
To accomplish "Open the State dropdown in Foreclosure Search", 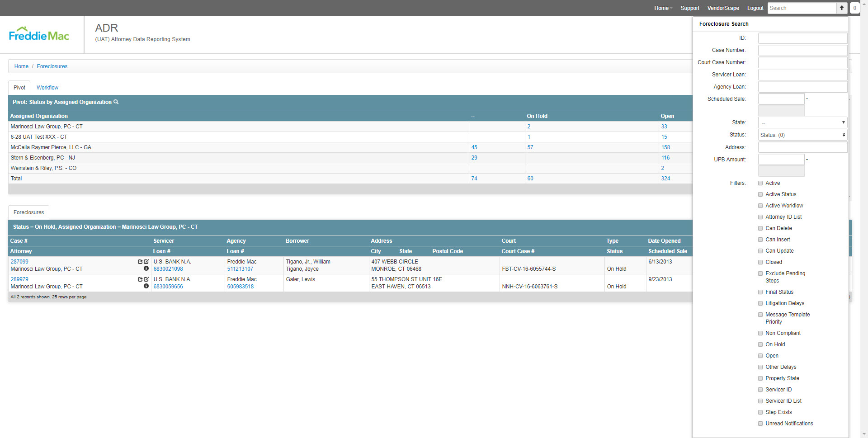I will click(x=802, y=122).
